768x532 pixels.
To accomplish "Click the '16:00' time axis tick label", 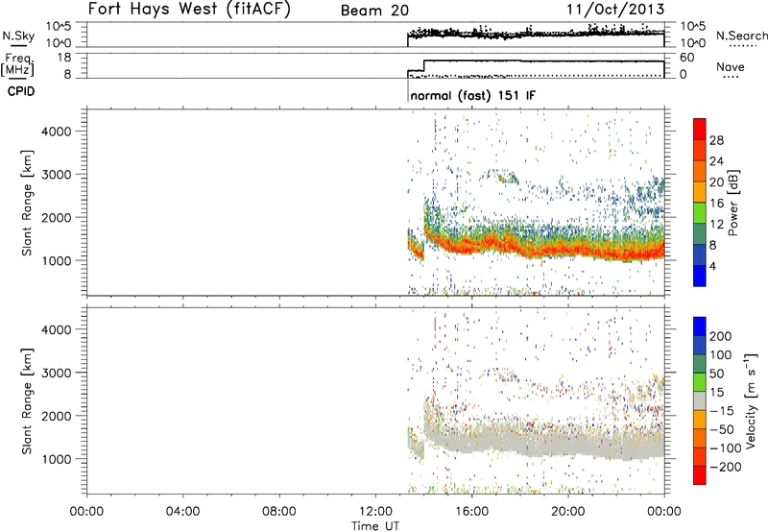I will tap(471, 512).
